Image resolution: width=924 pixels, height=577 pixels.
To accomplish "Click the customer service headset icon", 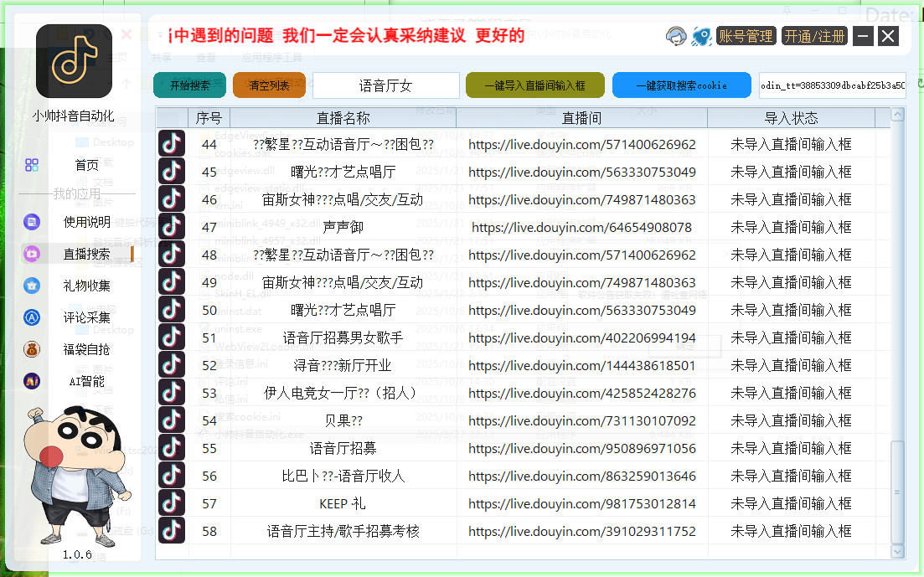I will click(676, 36).
